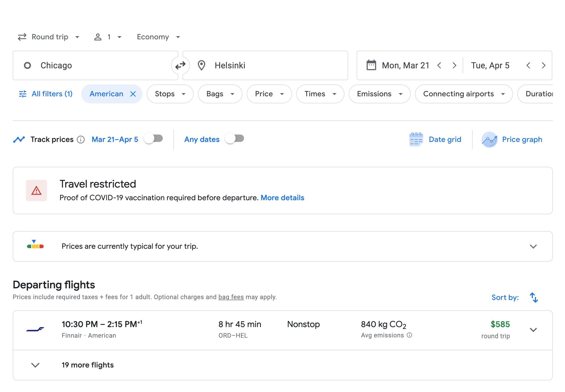The height and width of the screenshot is (392, 565).
Task: Click the Finnair airline logo
Action: click(x=35, y=329)
